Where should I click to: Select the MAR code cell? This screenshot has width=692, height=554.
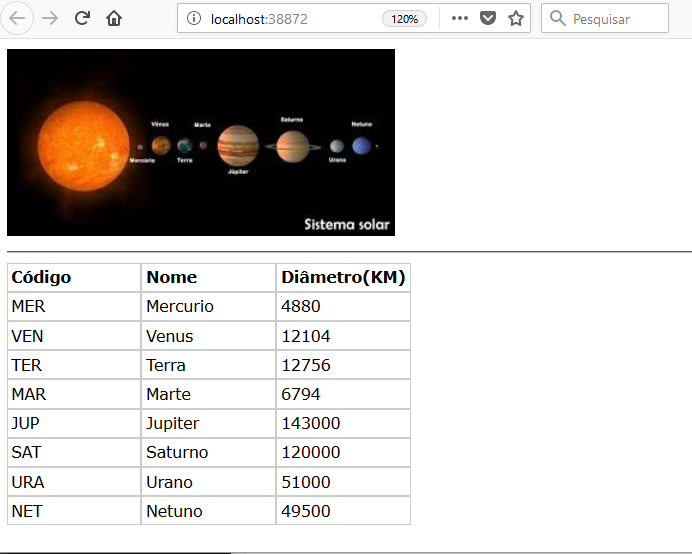click(74, 394)
